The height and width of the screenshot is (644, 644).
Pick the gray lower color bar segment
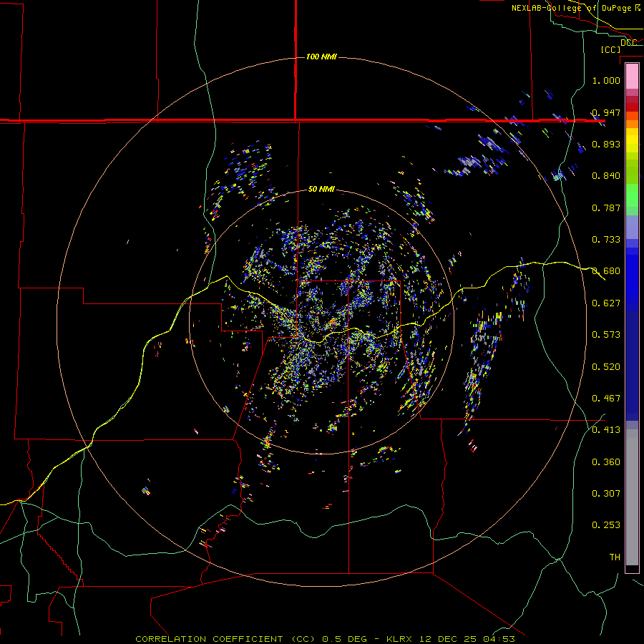[x=632, y=497]
